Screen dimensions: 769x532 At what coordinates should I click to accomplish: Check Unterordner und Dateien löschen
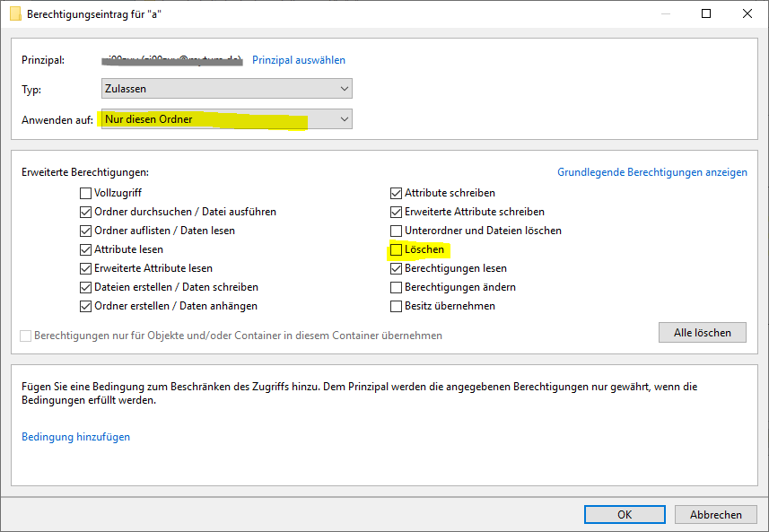(x=397, y=231)
